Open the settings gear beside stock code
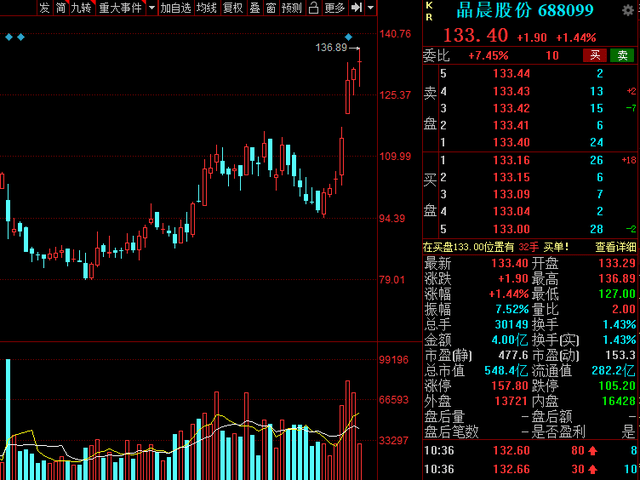 point(628,11)
